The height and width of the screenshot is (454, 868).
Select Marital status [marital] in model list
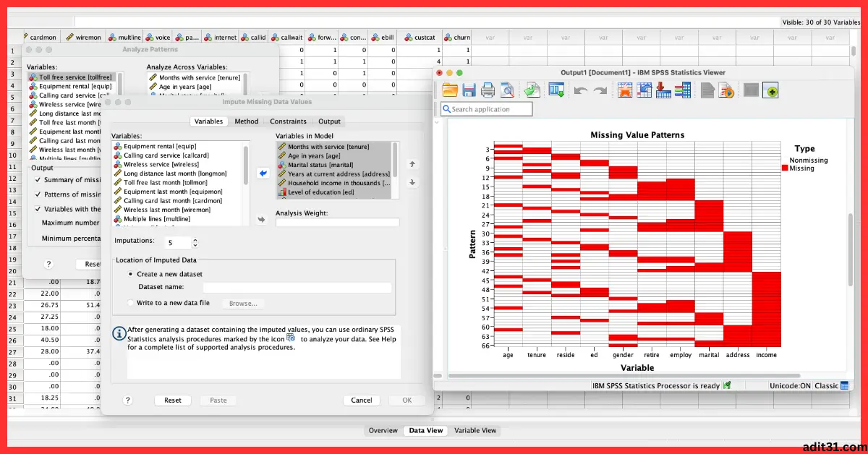(320, 165)
